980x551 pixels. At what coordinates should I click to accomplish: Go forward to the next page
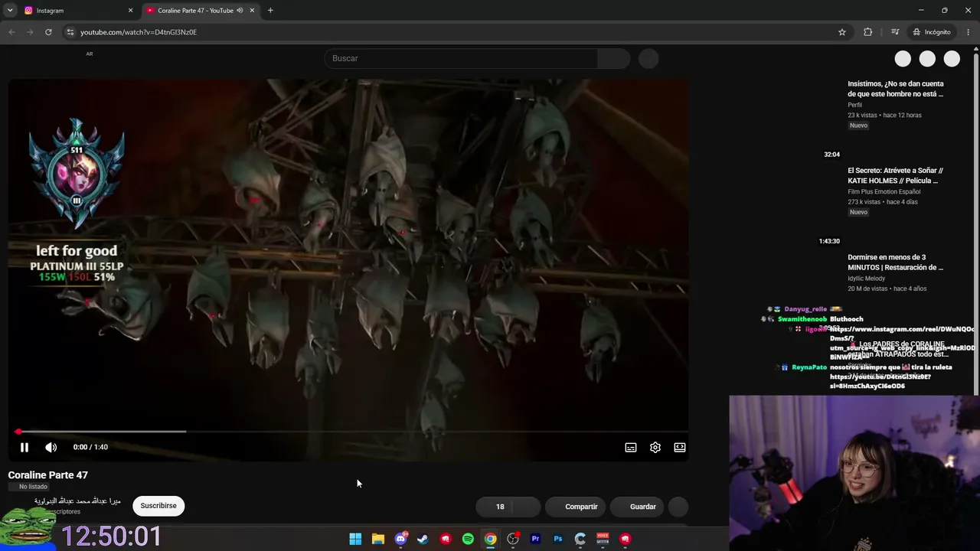pos(30,32)
